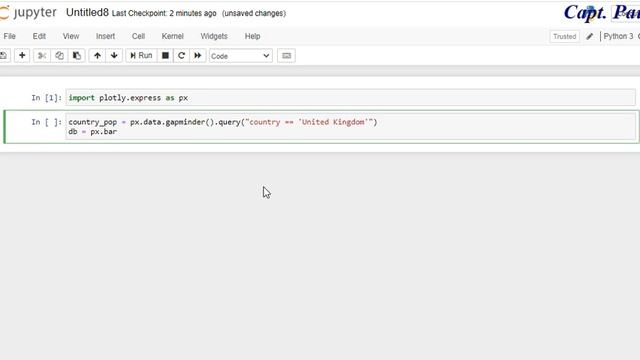This screenshot has width=640, height=360.
Task: Click the save and checkpoint icon
Action: point(4,56)
